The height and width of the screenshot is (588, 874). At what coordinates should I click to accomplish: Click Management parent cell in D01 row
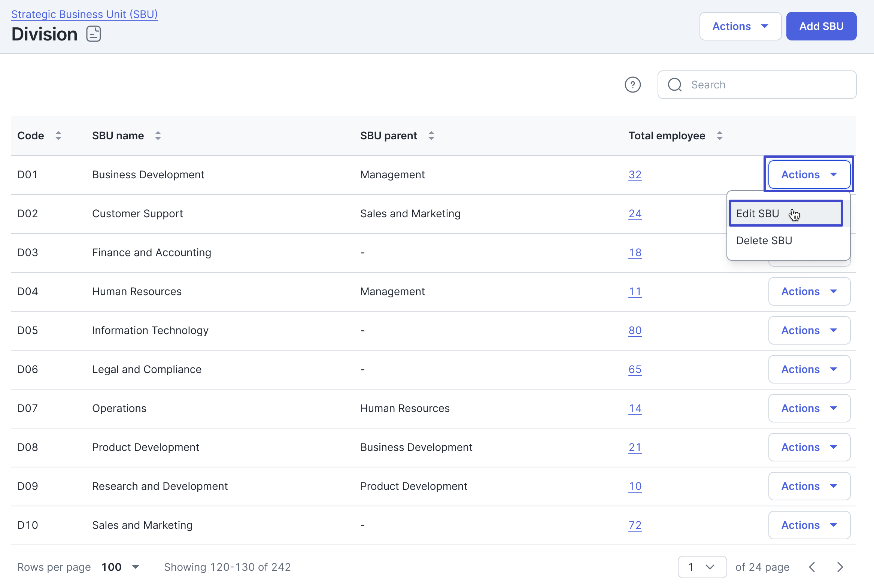pyautogui.click(x=392, y=175)
